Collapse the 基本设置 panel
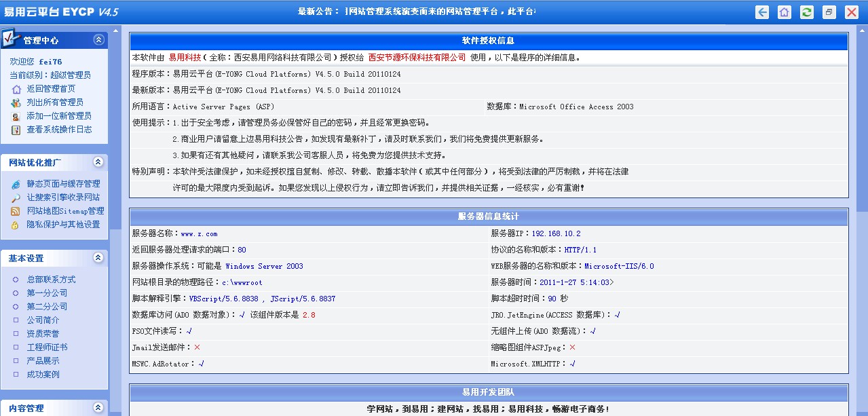 [98, 258]
